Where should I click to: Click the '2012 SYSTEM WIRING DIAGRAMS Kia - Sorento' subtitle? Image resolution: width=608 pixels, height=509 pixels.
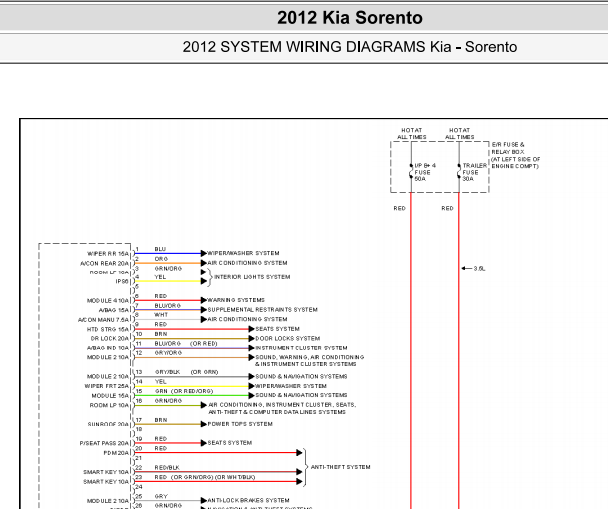(350, 47)
